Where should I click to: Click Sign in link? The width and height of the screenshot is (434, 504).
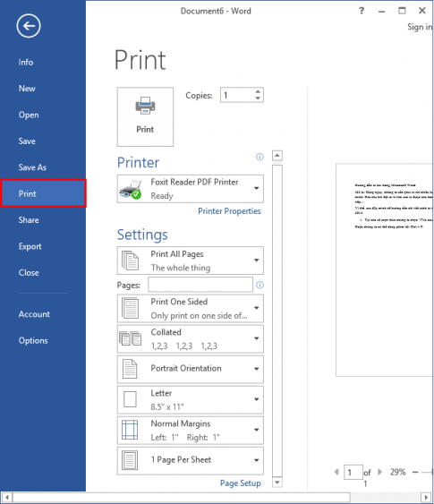click(x=420, y=27)
